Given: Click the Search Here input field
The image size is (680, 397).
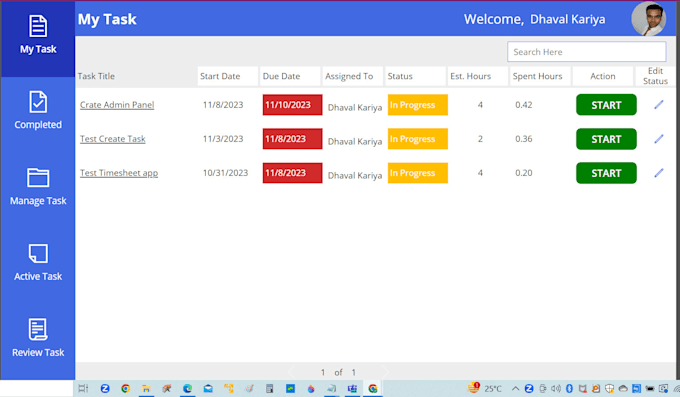Looking at the screenshot, I should tap(587, 52).
